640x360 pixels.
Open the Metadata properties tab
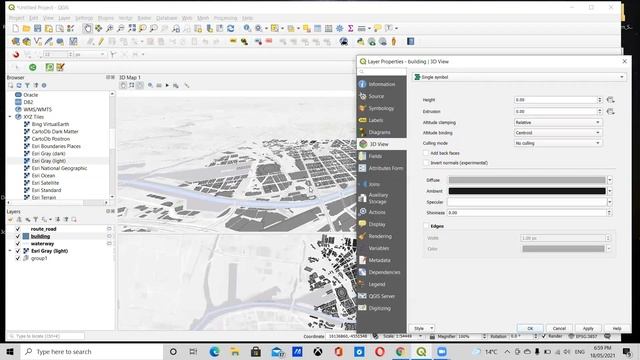coord(382,260)
